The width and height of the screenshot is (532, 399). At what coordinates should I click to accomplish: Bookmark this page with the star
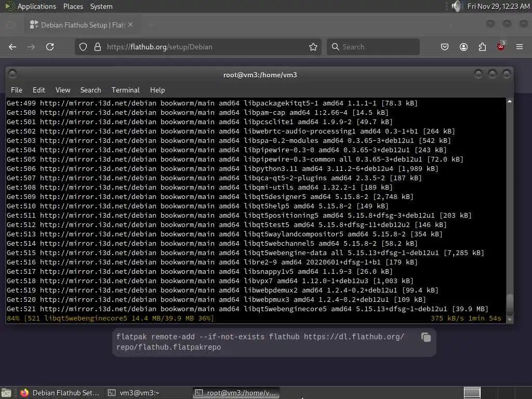[x=313, y=47]
